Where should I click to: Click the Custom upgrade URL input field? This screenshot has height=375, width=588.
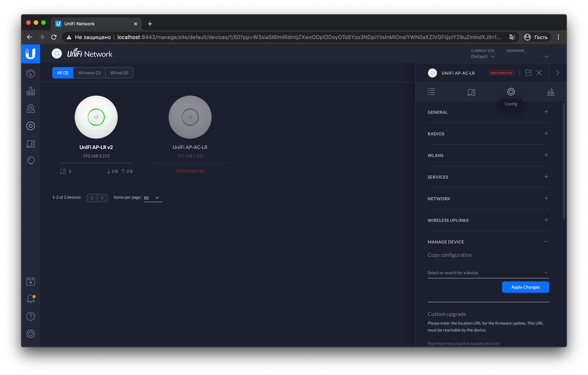tap(488, 343)
